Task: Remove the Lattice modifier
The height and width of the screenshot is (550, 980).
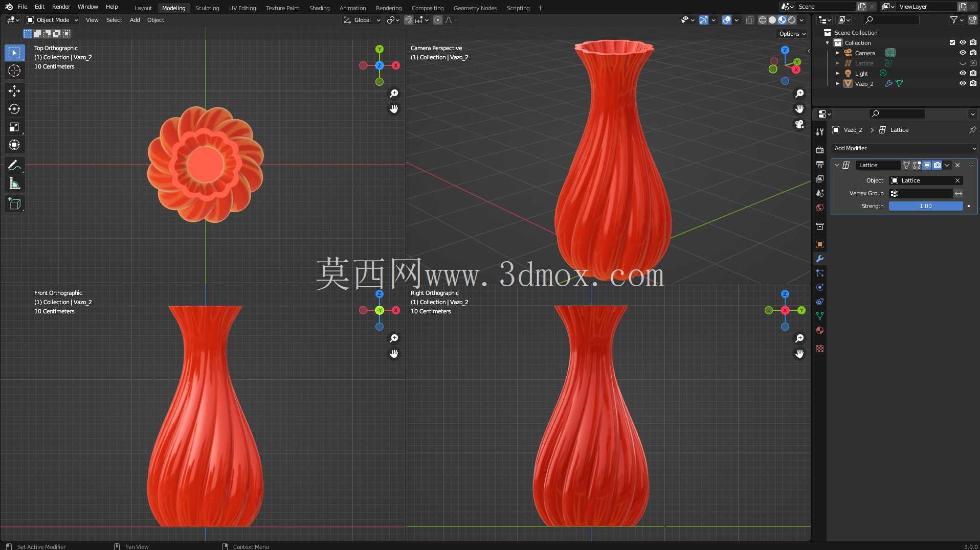Action: (957, 165)
